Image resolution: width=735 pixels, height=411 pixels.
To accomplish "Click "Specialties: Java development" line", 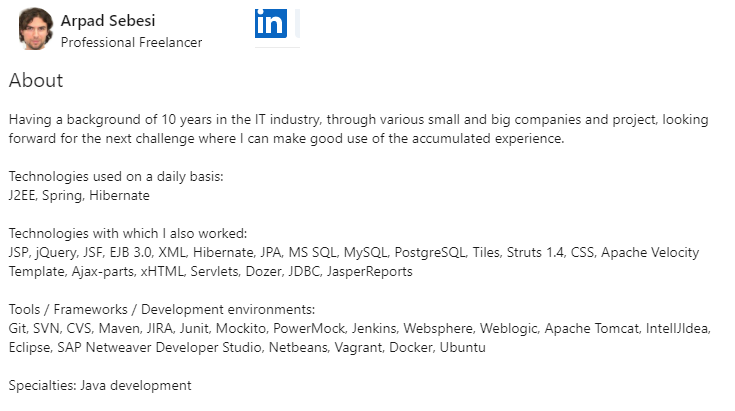I will [100, 385].
